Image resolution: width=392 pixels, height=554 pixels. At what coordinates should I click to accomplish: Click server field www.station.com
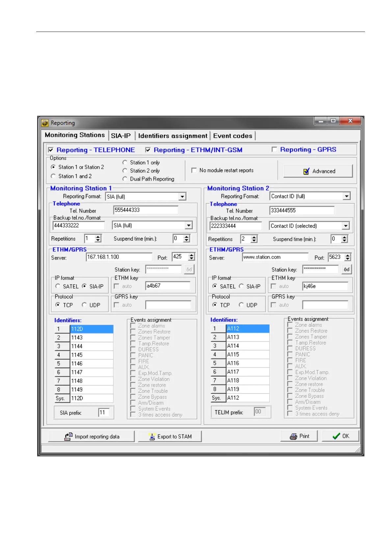tap(275, 257)
